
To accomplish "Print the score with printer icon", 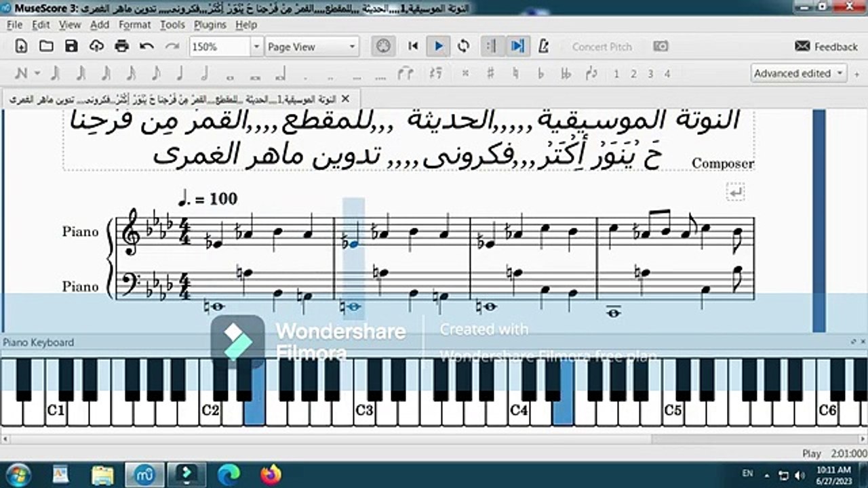I will (x=121, y=46).
